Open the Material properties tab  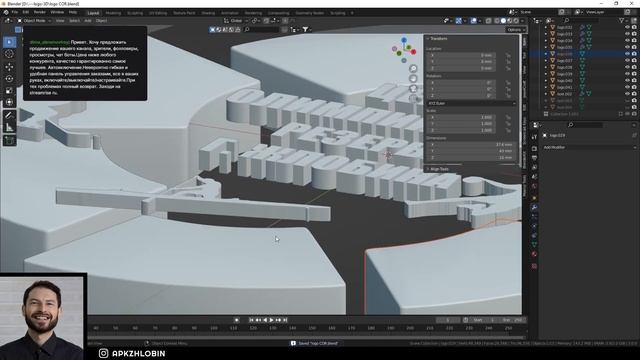click(534, 254)
